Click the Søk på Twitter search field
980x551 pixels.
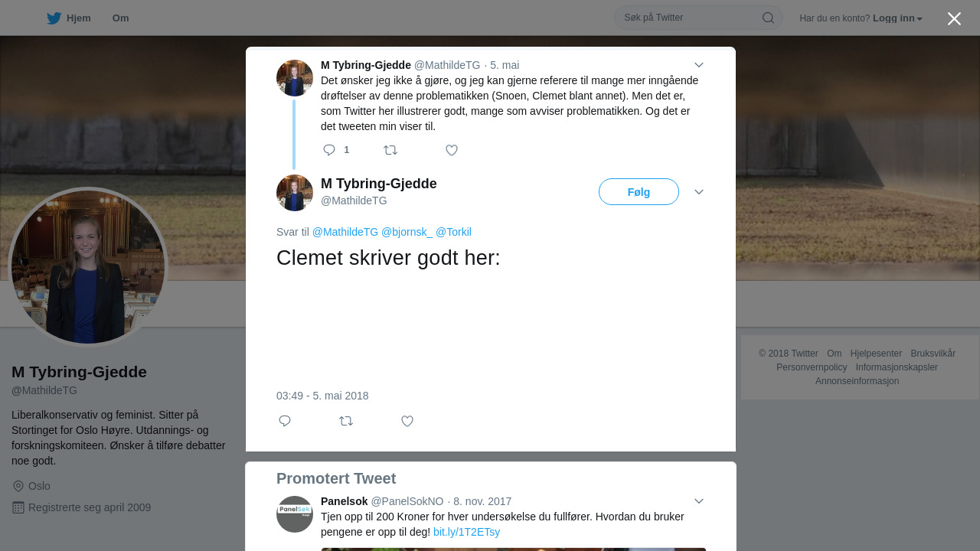tap(689, 18)
